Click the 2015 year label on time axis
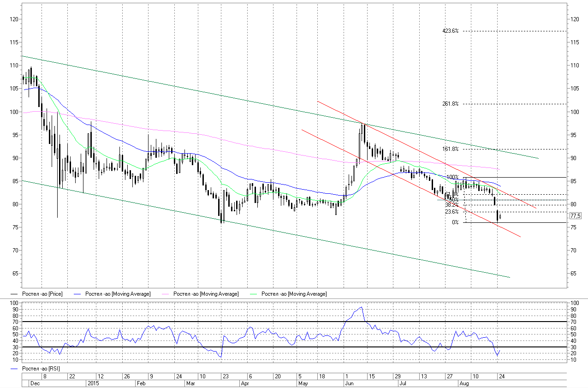 tap(94, 383)
